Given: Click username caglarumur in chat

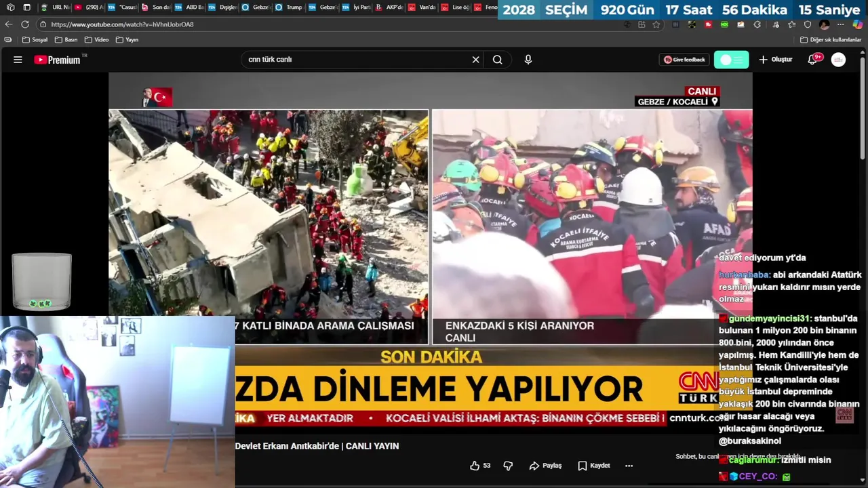Looking at the screenshot, I should [x=753, y=460].
